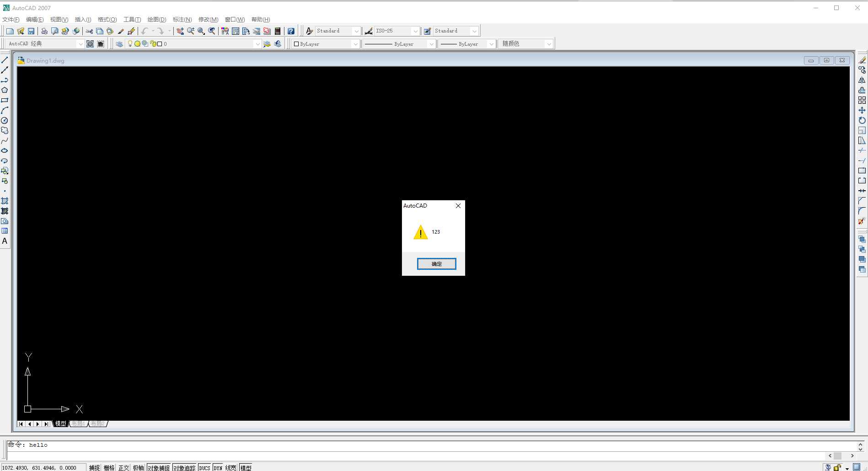
Task: Switch to the 布局1 layout tab
Action: [78, 424]
